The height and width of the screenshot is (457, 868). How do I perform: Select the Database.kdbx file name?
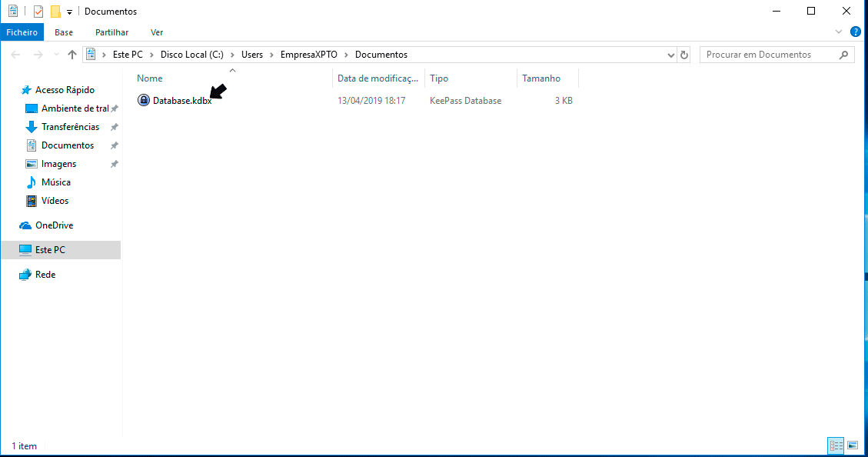[x=182, y=100]
